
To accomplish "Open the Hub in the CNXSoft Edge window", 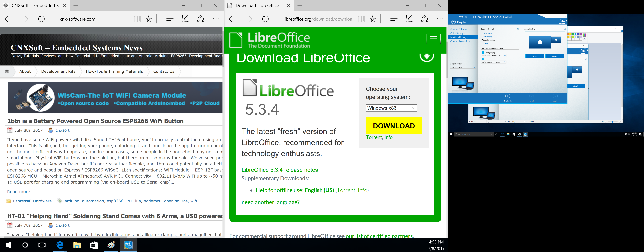I will point(170,19).
